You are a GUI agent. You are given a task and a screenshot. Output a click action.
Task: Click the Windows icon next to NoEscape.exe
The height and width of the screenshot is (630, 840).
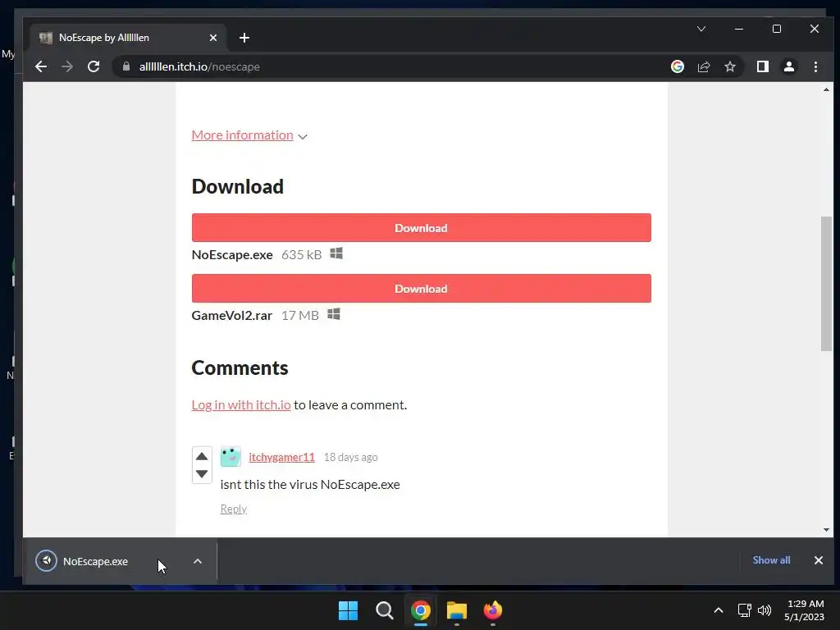click(x=336, y=253)
